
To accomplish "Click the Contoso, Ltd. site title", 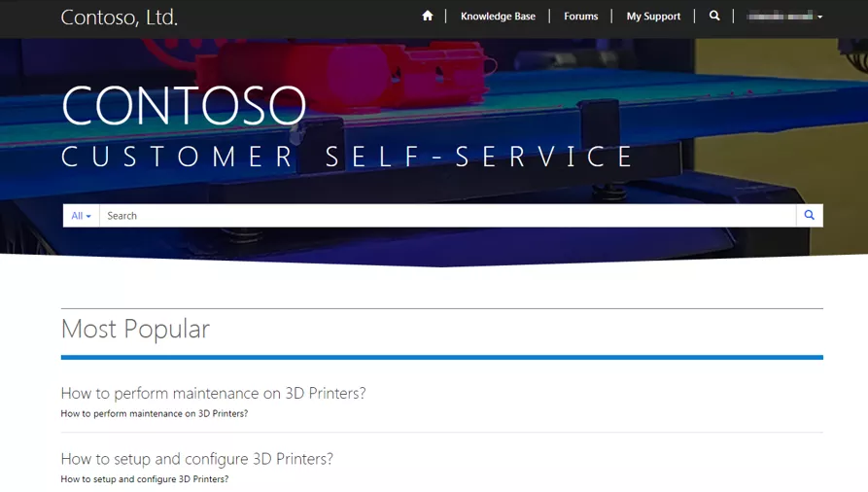I will coord(119,18).
